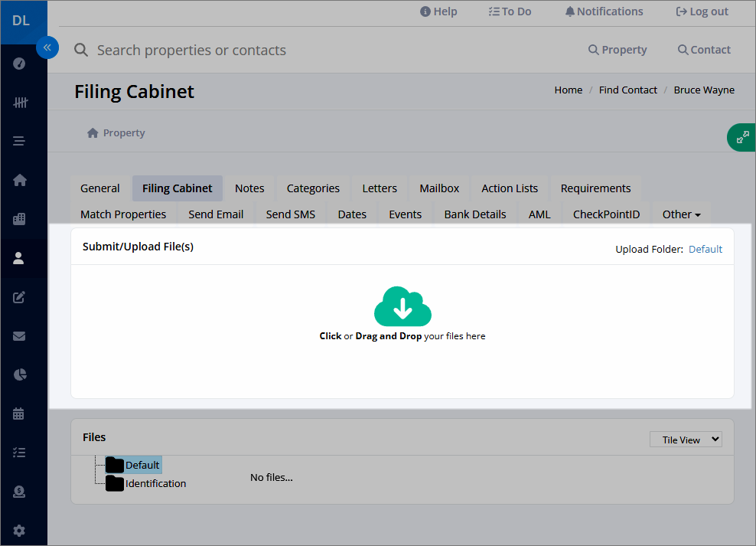Screen dimensions: 756x546
Task: Expand the Other dropdown tab
Action: [681, 214]
